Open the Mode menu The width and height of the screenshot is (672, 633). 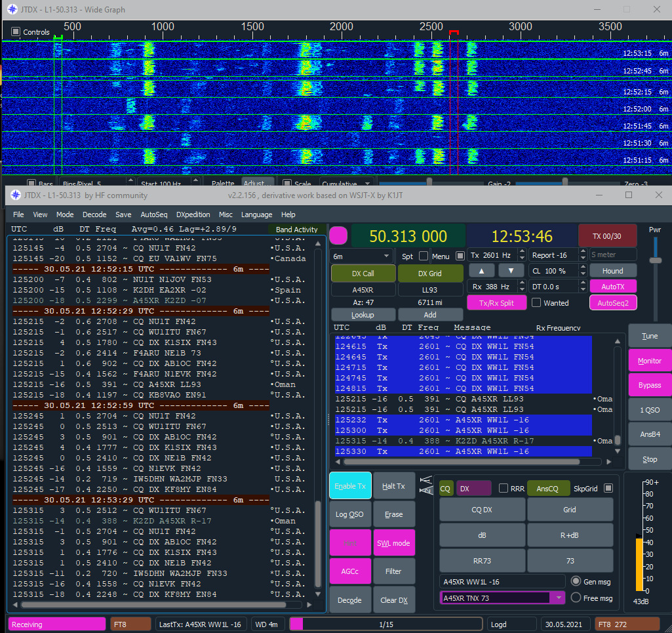[65, 214]
